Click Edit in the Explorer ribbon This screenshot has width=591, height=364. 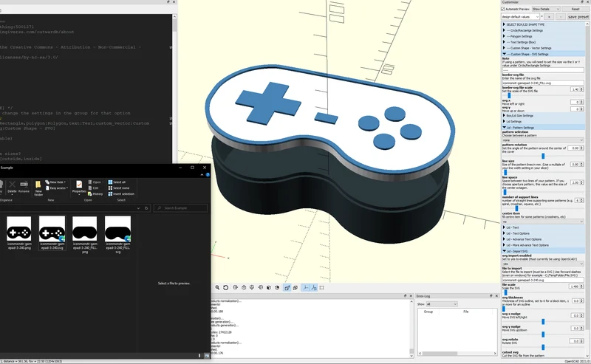pyautogui.click(x=94, y=188)
